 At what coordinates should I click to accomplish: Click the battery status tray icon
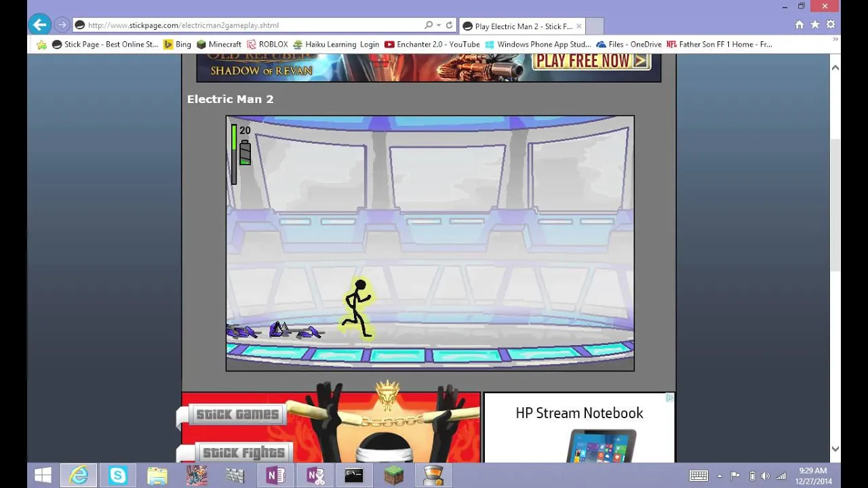(752, 476)
